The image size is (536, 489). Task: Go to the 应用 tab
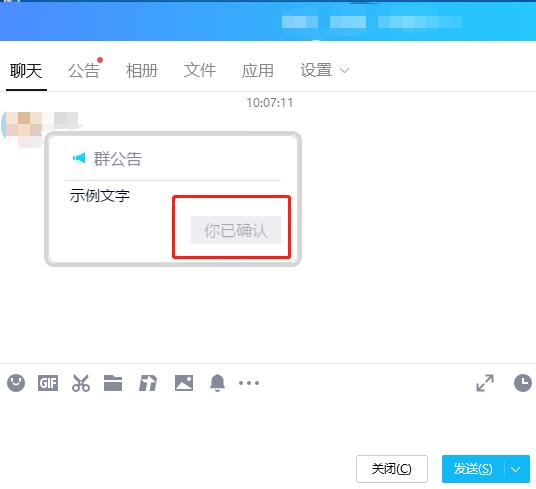tap(258, 71)
